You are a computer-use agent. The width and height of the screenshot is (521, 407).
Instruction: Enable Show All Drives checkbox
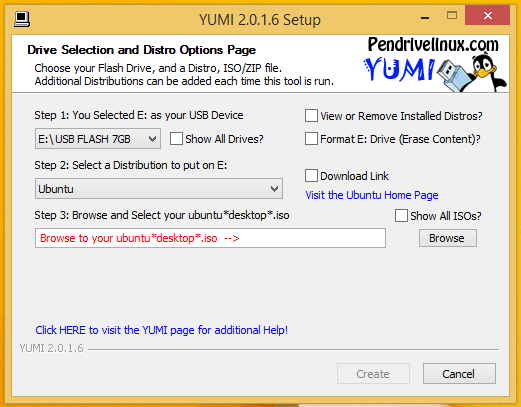point(176,139)
